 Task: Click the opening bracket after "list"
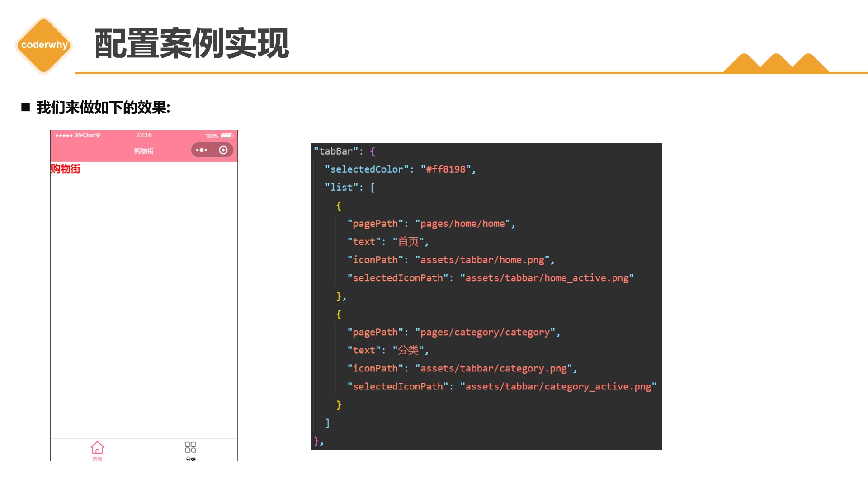tap(373, 188)
